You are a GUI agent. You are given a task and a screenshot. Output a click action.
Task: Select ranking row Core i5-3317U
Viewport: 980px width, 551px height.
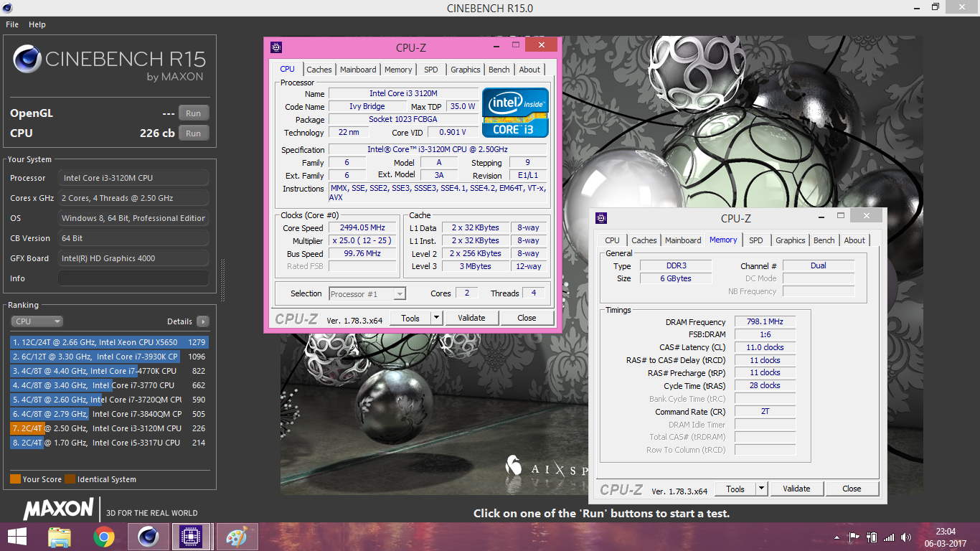click(109, 443)
